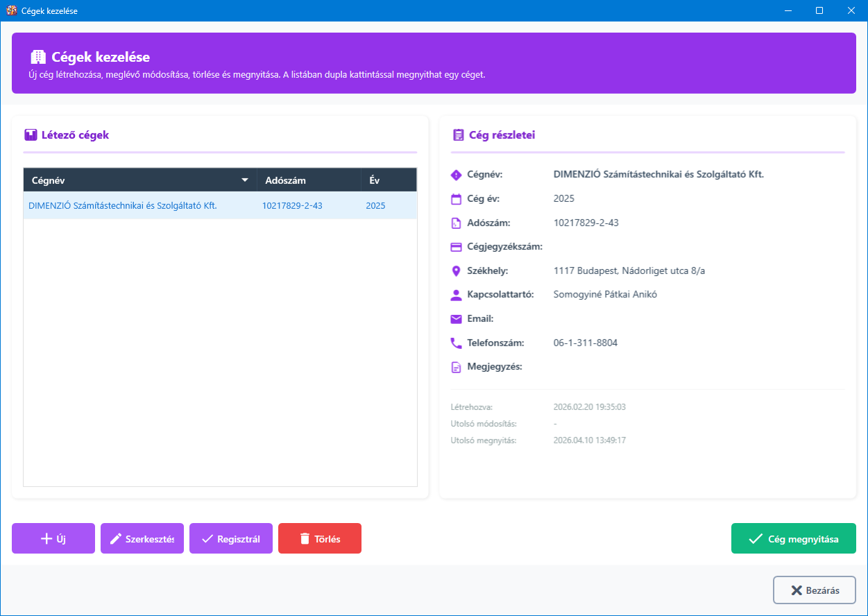868x616 pixels.
Task: Select the DIMENZIÓ Számítástechnikai company row
Action: 123,206
